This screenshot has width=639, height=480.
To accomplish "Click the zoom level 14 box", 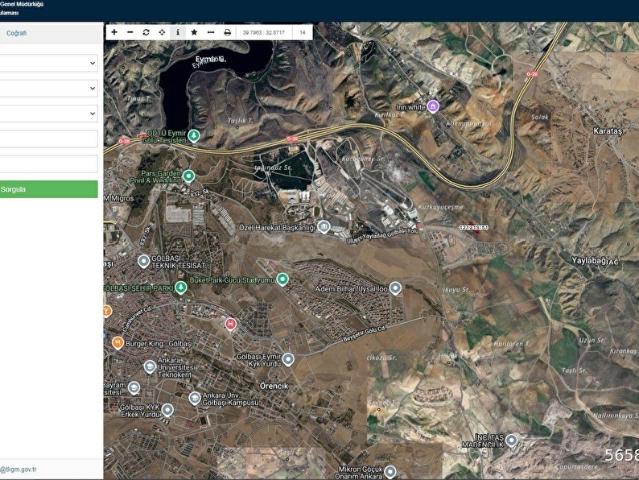I will point(302,32).
